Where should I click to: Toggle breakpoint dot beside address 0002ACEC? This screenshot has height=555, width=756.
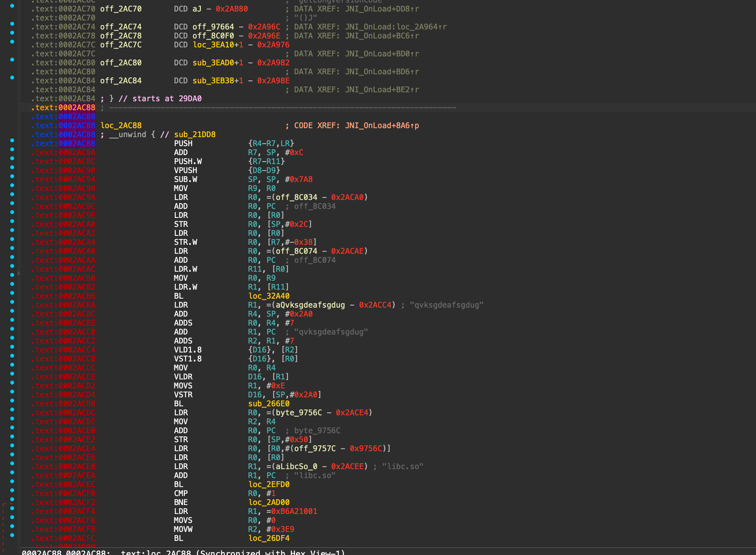click(12, 481)
